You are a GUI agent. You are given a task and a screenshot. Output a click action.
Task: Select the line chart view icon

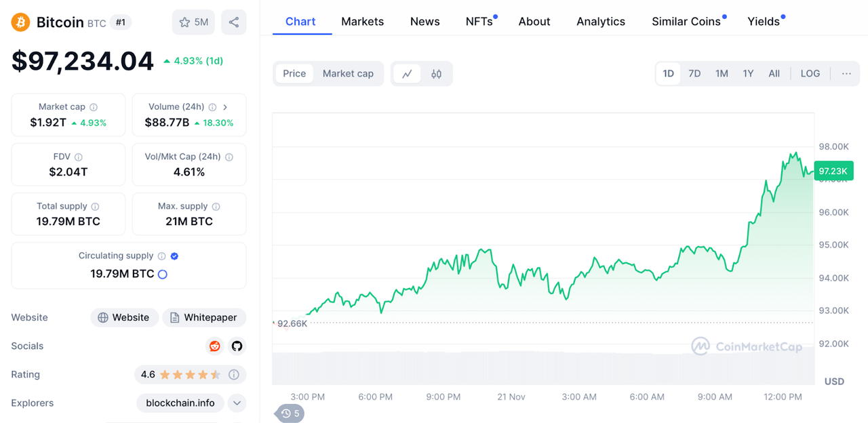click(x=407, y=74)
